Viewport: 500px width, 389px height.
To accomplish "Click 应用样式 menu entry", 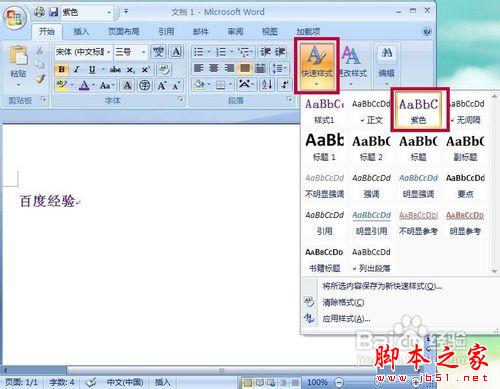I will pyautogui.click(x=346, y=319).
